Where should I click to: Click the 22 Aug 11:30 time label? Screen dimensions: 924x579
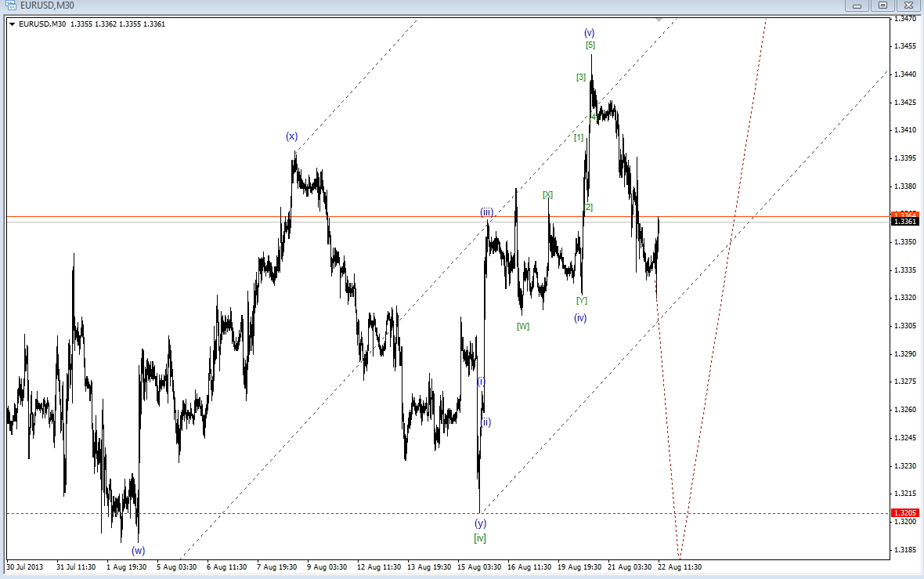[x=680, y=567]
